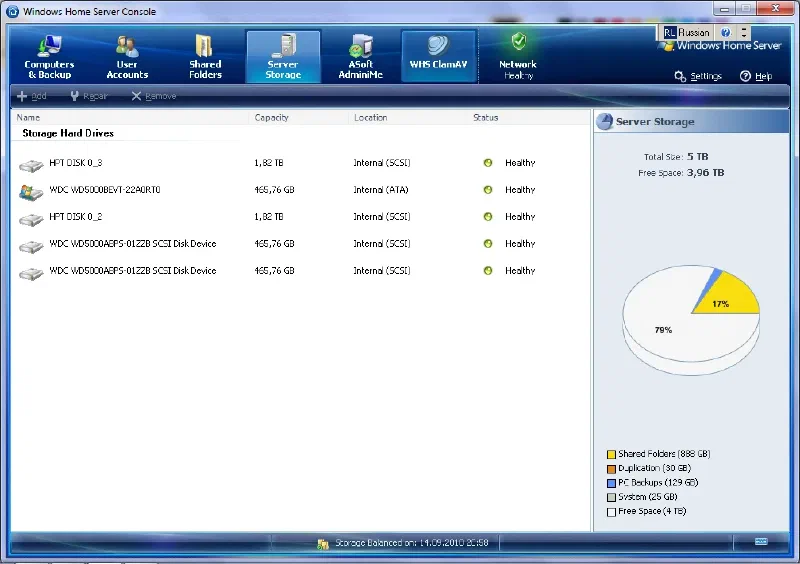Go to the Shared Folders section

(x=205, y=56)
